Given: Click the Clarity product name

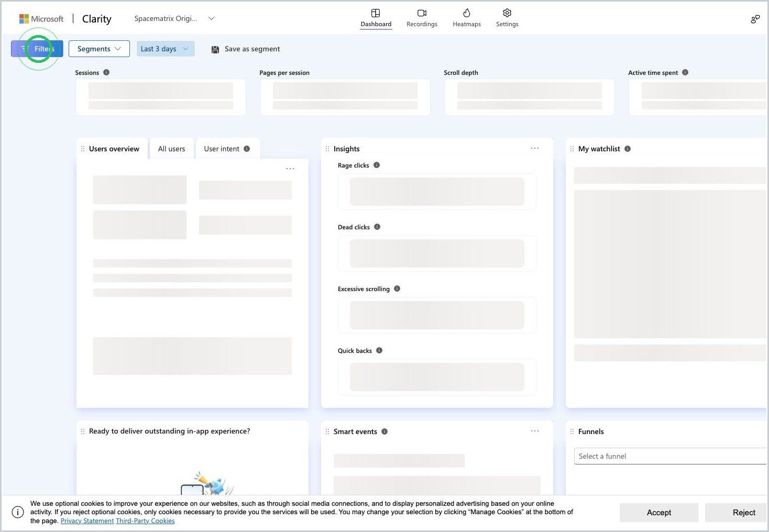Looking at the screenshot, I should pos(97,19).
